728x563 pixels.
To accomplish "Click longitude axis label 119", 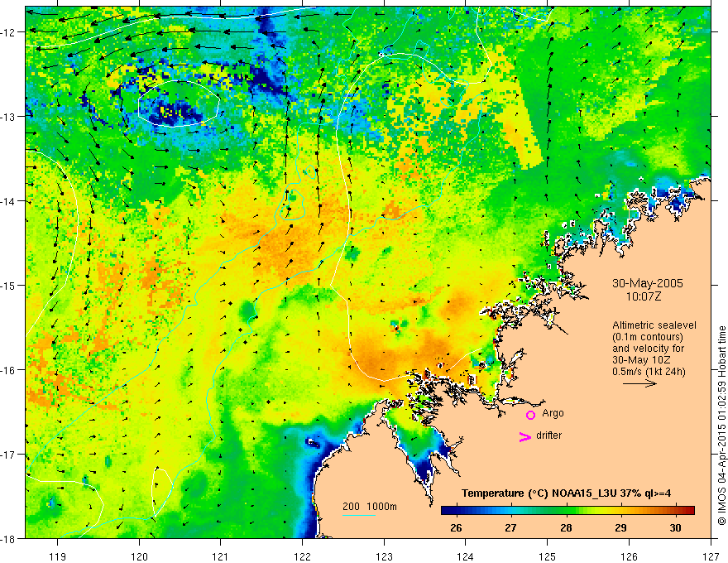I will coord(58,557).
